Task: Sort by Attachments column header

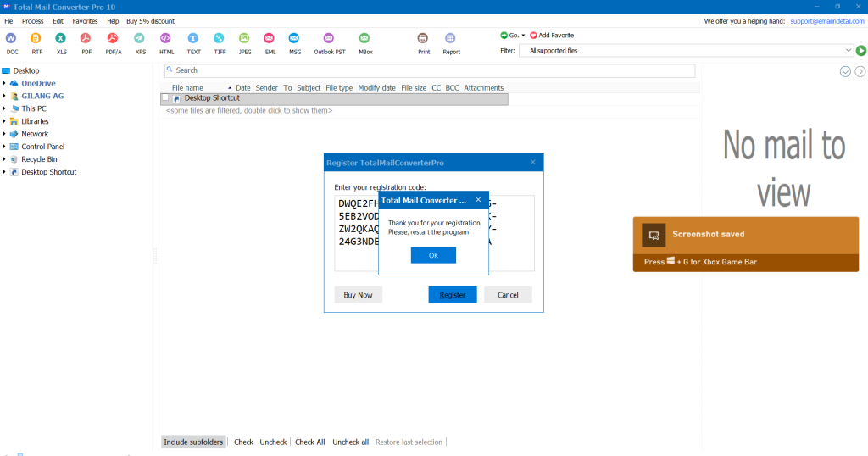Action: coord(484,87)
